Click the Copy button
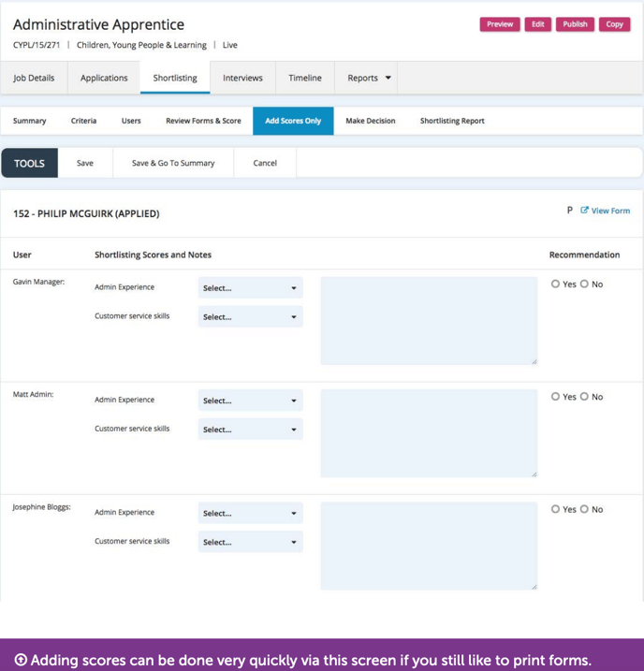644x671 pixels. coord(614,24)
